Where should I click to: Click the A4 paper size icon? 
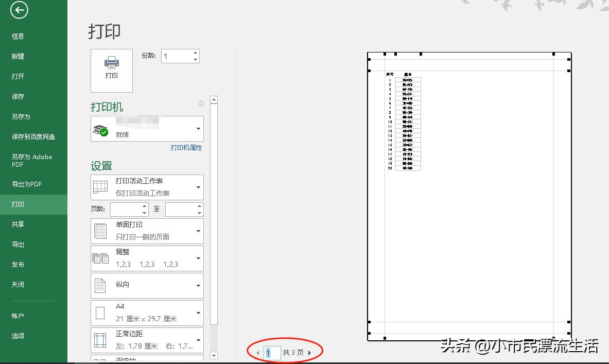pyautogui.click(x=100, y=312)
